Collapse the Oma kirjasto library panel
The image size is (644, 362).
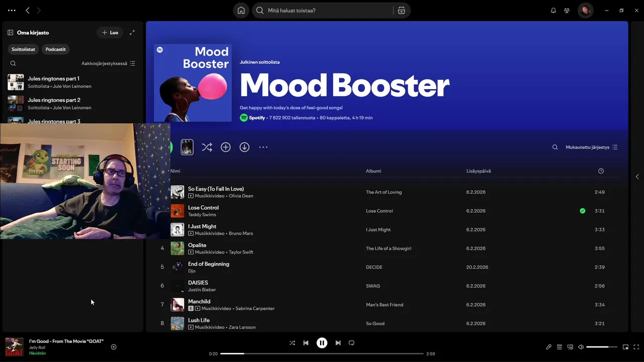tap(10, 32)
